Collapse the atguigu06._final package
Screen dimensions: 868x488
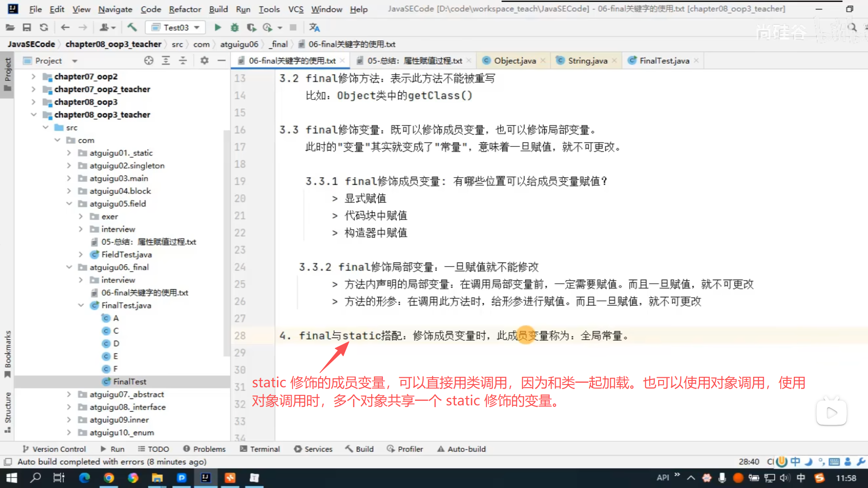tap(69, 267)
